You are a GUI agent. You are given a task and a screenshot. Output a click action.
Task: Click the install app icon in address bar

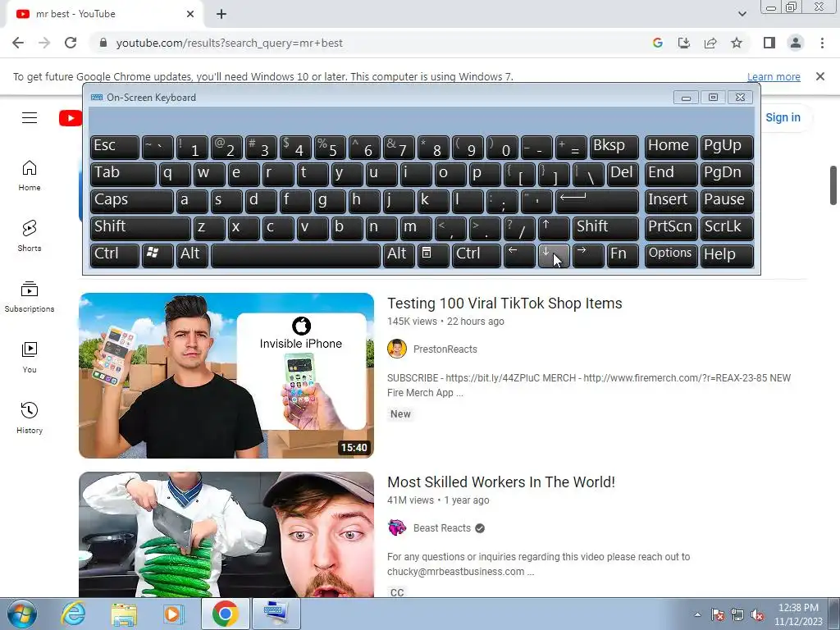(684, 43)
